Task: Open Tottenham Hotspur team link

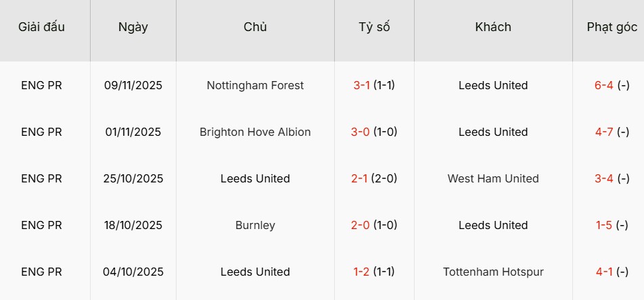Action: pos(493,272)
